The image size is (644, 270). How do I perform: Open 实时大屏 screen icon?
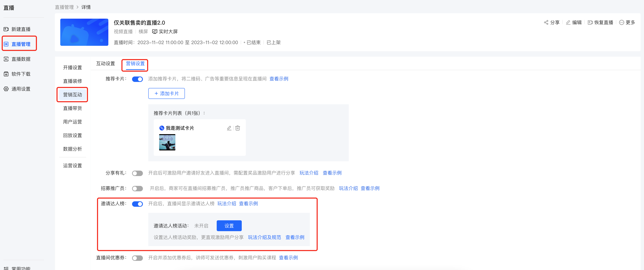(x=155, y=32)
